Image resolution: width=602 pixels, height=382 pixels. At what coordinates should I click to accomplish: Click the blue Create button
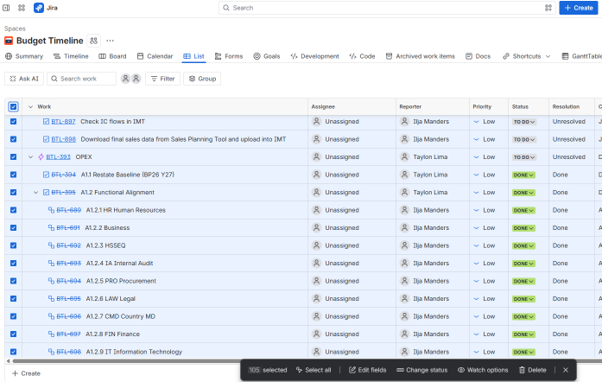pyautogui.click(x=578, y=8)
